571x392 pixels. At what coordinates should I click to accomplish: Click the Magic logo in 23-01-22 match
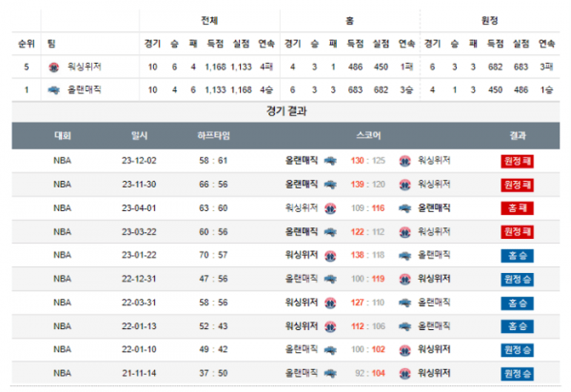(x=404, y=256)
